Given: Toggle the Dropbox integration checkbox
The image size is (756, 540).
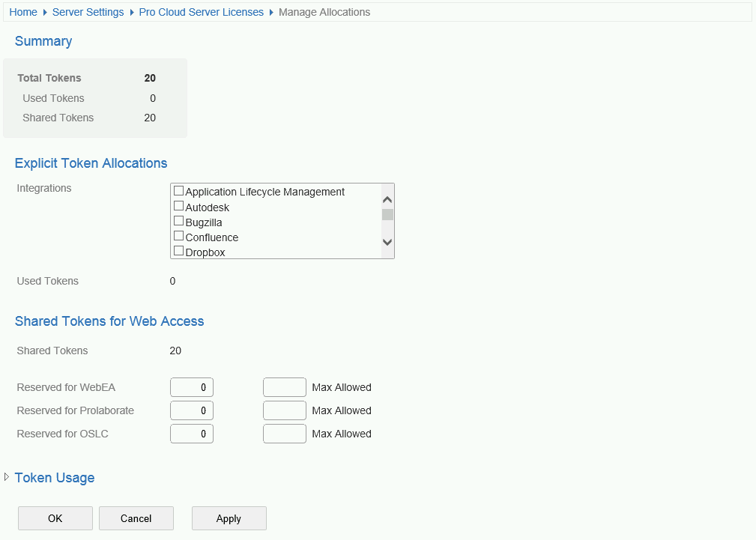Looking at the screenshot, I should [178, 251].
